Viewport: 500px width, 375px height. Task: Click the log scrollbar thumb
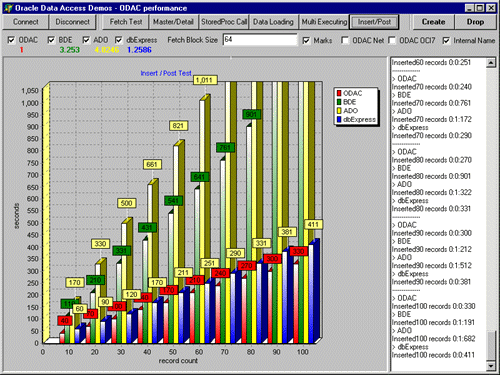(491, 345)
